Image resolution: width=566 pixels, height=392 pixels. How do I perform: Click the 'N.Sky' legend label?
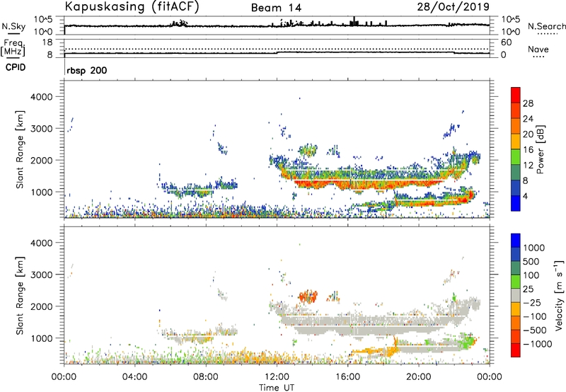[13, 26]
